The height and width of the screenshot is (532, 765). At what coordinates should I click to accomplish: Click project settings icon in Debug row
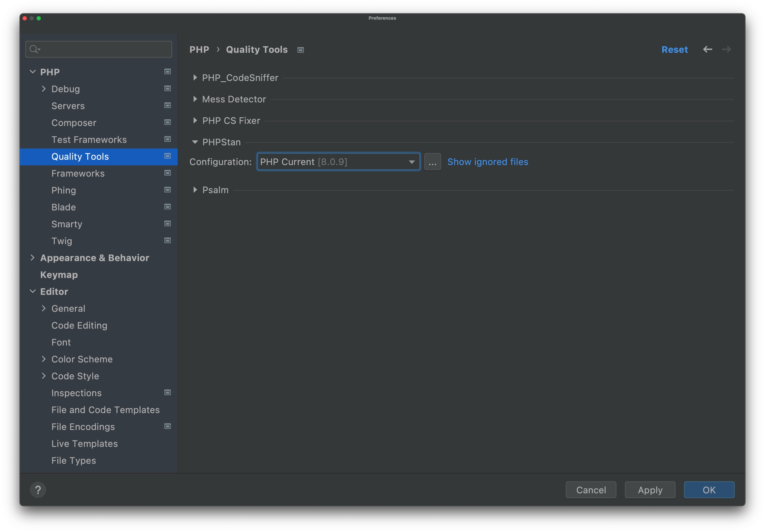click(x=167, y=88)
